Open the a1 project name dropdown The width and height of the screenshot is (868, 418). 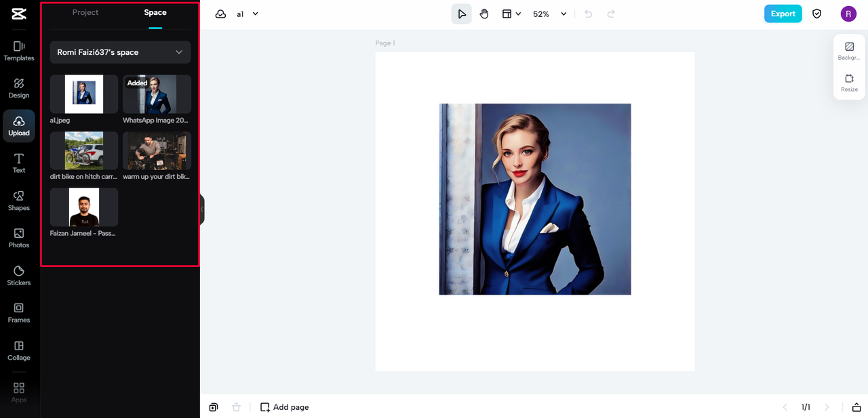tap(248, 14)
